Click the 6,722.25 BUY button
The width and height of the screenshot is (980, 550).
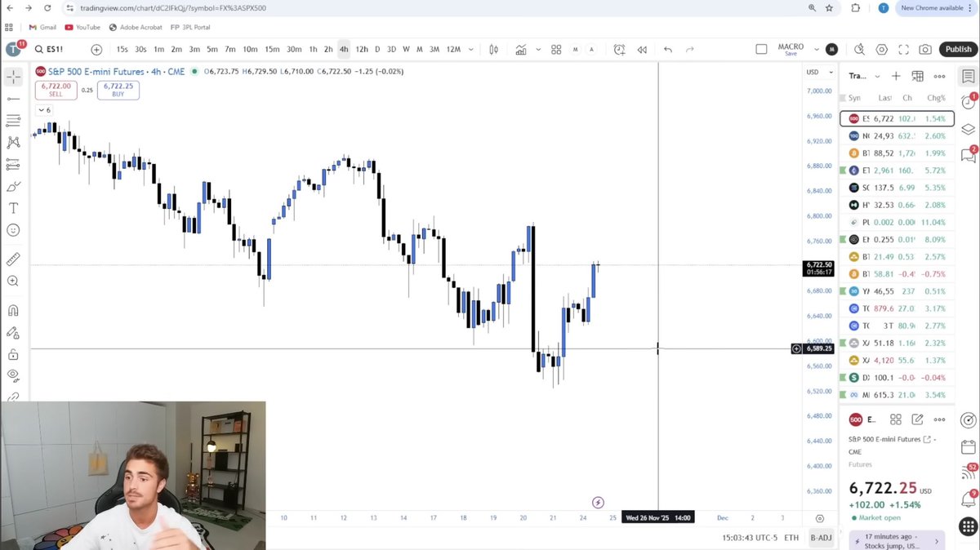coord(118,90)
